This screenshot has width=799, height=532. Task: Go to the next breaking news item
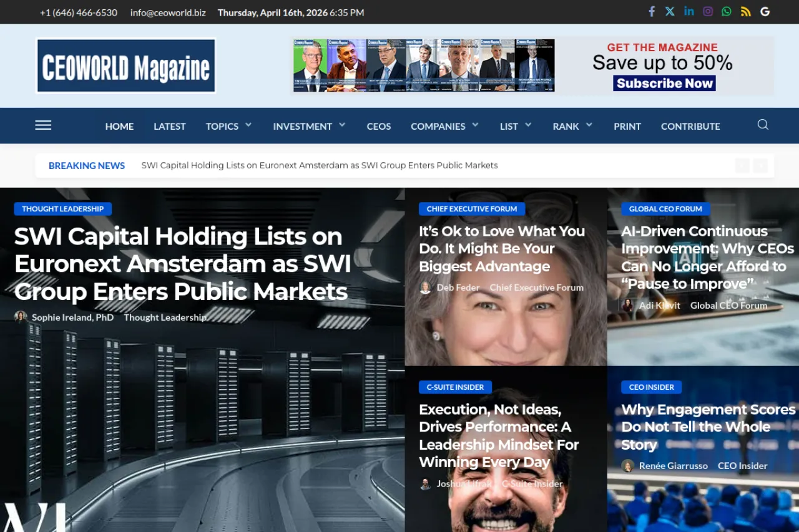[760, 165]
